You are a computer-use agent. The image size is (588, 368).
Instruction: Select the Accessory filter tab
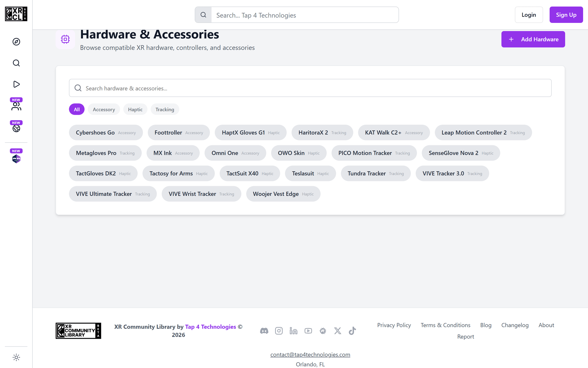(x=104, y=109)
